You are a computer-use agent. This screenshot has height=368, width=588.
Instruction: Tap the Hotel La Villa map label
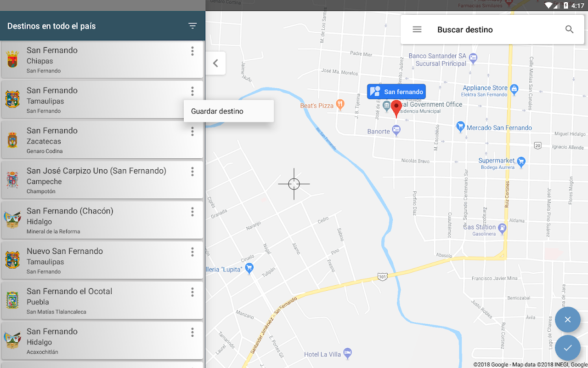pos(322,354)
